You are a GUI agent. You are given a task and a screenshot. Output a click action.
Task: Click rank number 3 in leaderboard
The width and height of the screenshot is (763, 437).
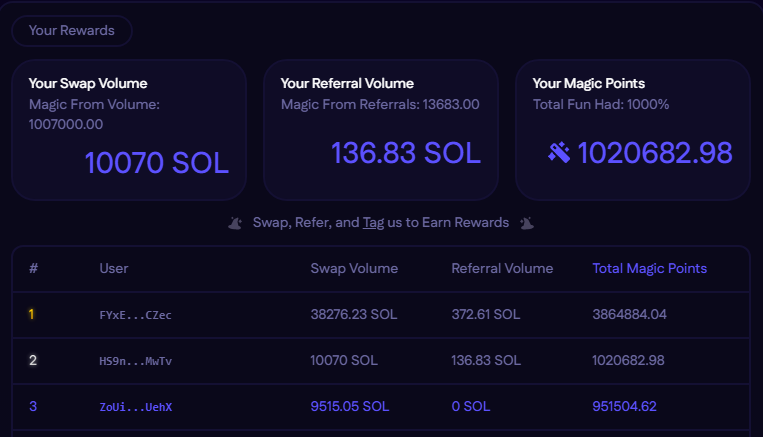point(33,406)
